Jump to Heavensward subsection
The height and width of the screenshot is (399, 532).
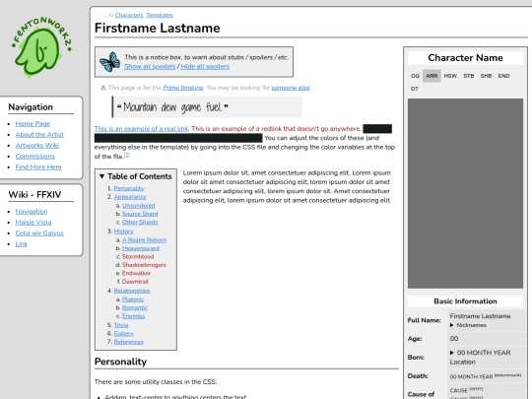point(141,248)
